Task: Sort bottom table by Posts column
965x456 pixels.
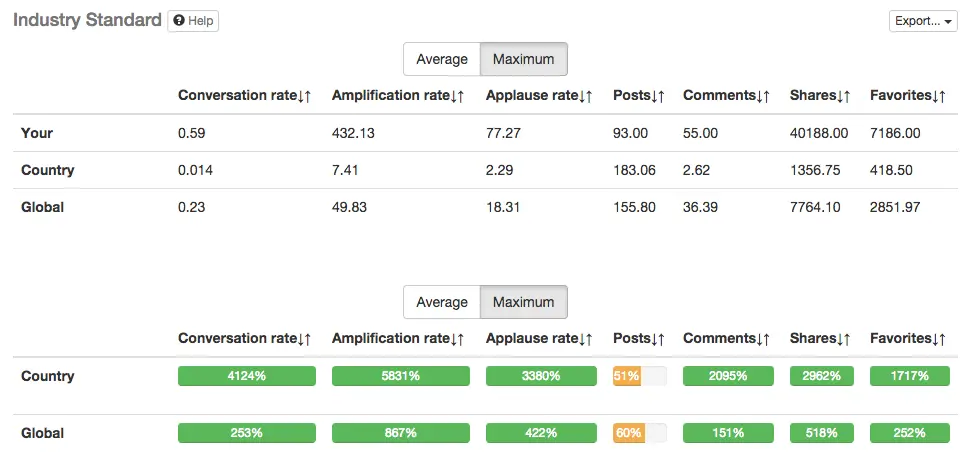Action: point(639,339)
